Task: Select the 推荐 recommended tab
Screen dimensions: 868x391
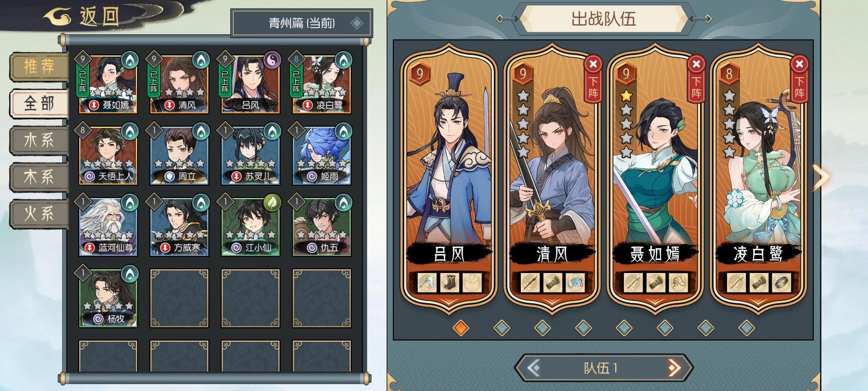Action: [39, 67]
